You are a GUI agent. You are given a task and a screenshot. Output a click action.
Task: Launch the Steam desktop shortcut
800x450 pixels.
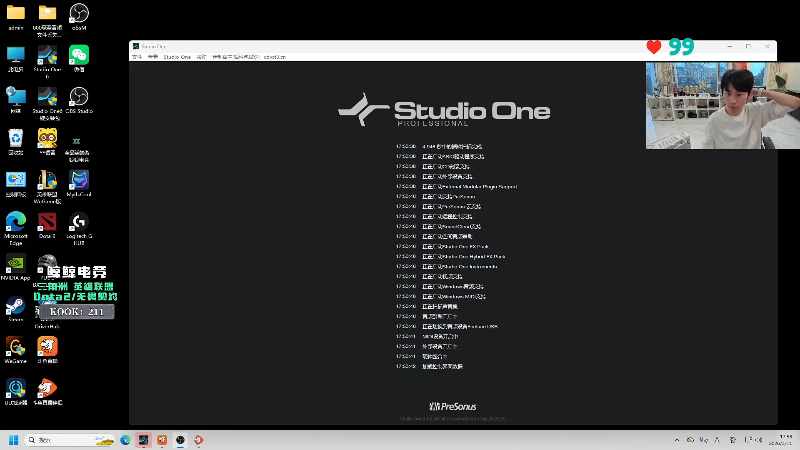(x=16, y=308)
